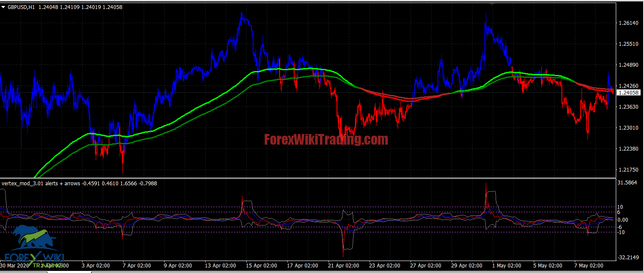The image size is (644, 273).
Task: Click the -0.4591 indicator value
Action: coord(91,183)
